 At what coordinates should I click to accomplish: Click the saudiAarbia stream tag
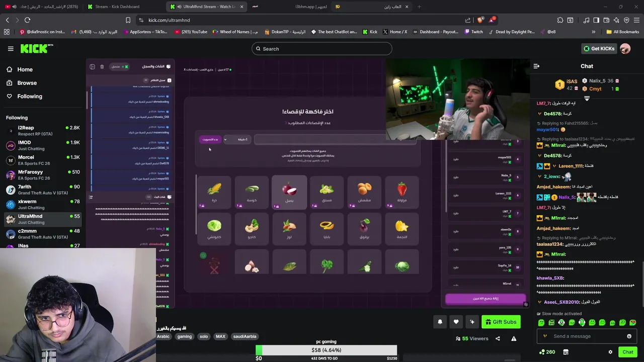[245, 336]
